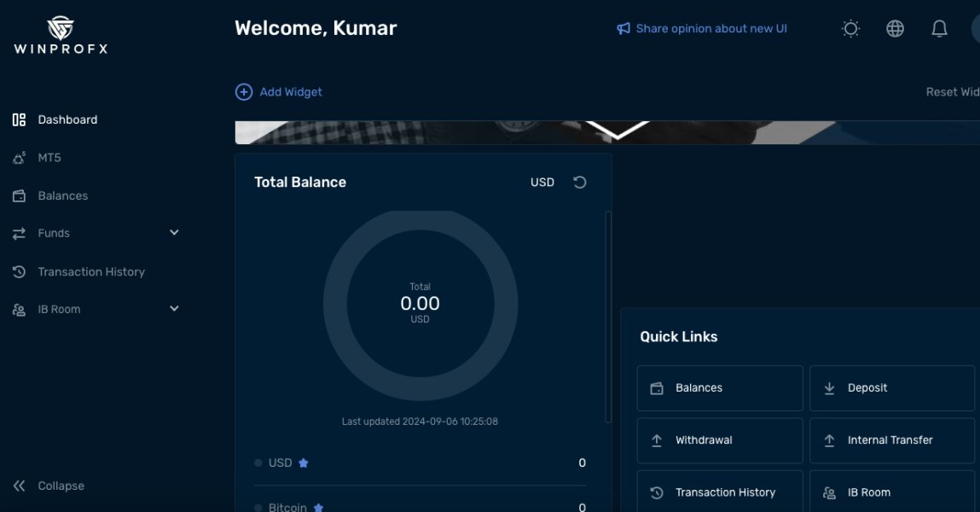
Task: Click the USD favorite star
Action: [303, 463]
